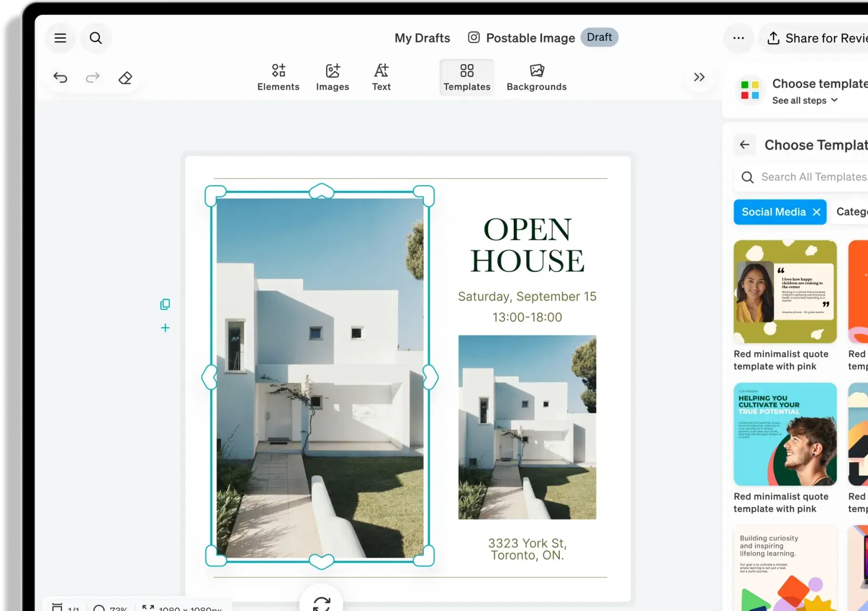868x611 pixels.
Task: Open the hamburger main menu
Action: [x=60, y=38]
